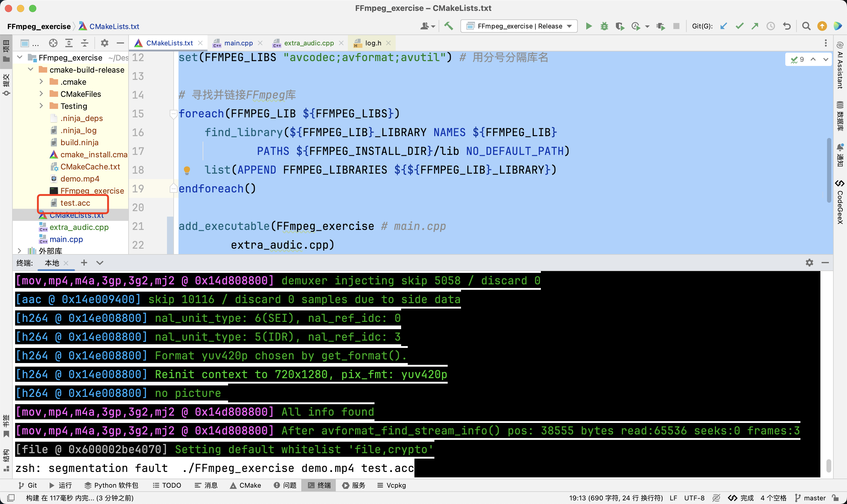Open the profiler run icon

point(636,26)
